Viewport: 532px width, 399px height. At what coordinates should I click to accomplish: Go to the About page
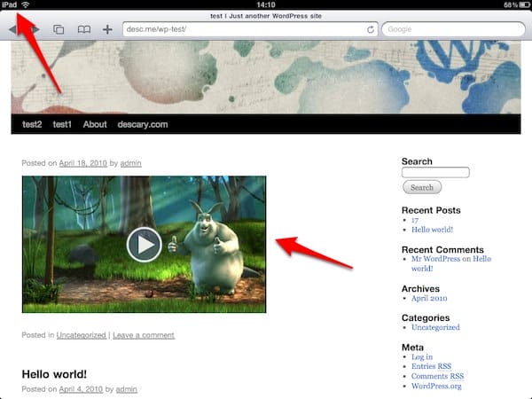[x=95, y=125]
